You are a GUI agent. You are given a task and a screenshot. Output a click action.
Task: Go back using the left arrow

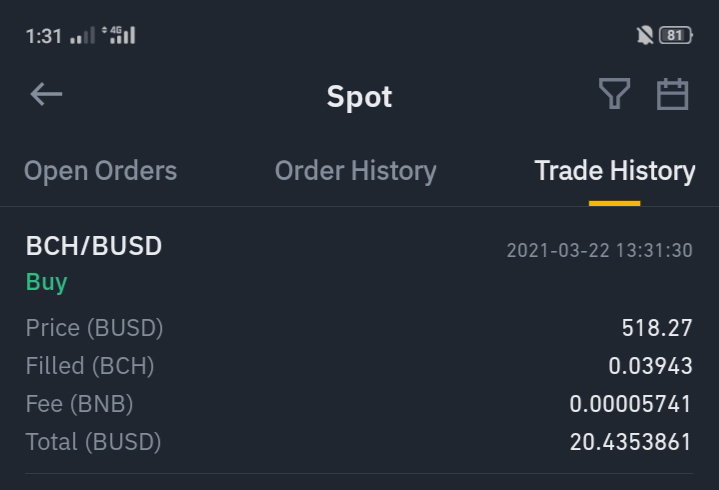tap(46, 94)
